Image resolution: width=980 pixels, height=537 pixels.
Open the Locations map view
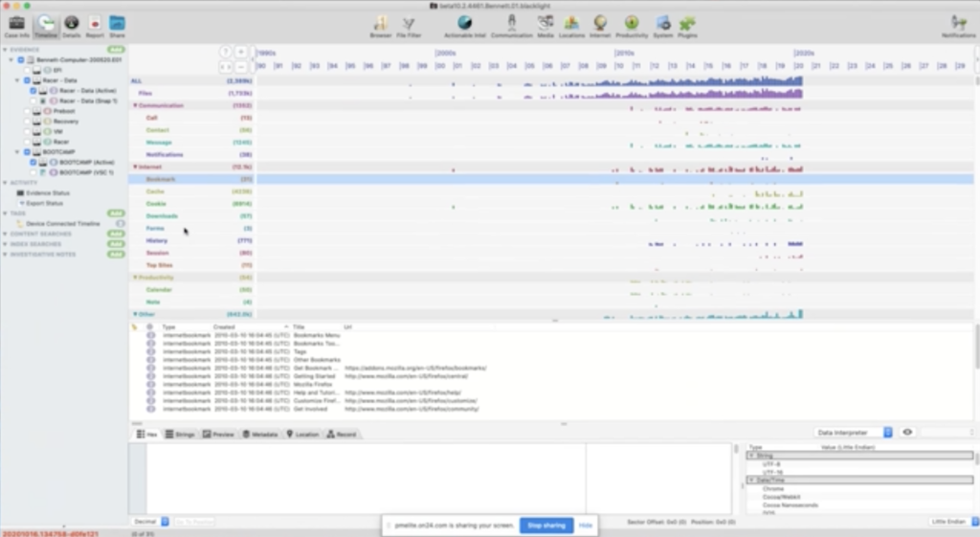coord(571,25)
